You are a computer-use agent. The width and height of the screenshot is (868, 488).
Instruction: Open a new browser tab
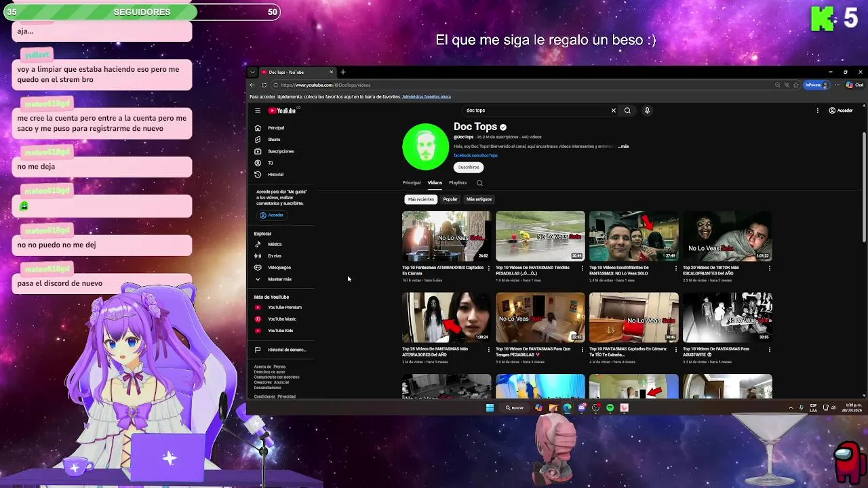[343, 72]
